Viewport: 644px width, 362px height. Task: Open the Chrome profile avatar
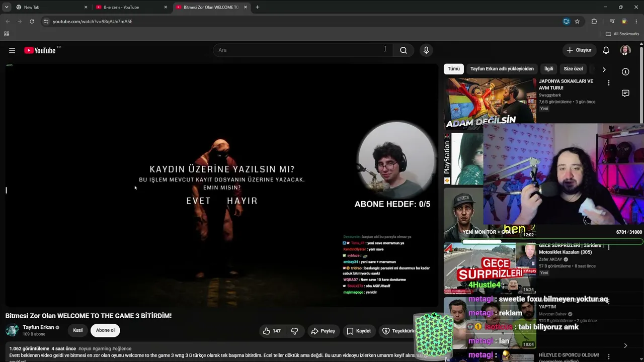pyautogui.click(x=624, y=22)
